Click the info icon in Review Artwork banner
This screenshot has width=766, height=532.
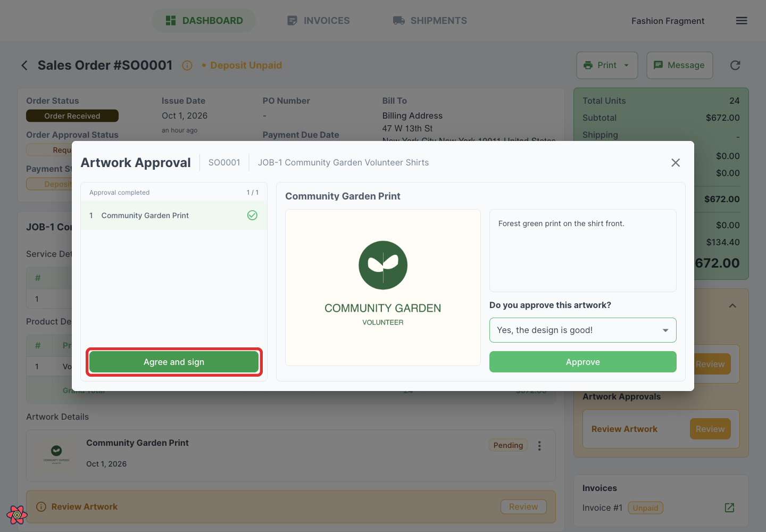click(x=41, y=507)
